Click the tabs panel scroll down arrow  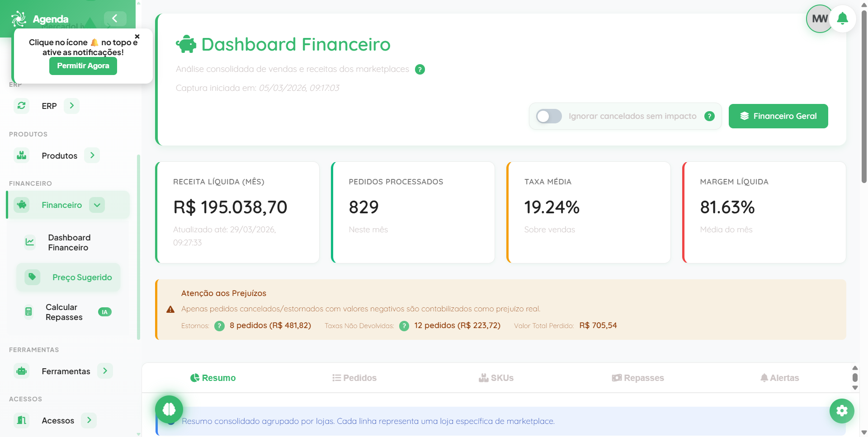pos(855,388)
